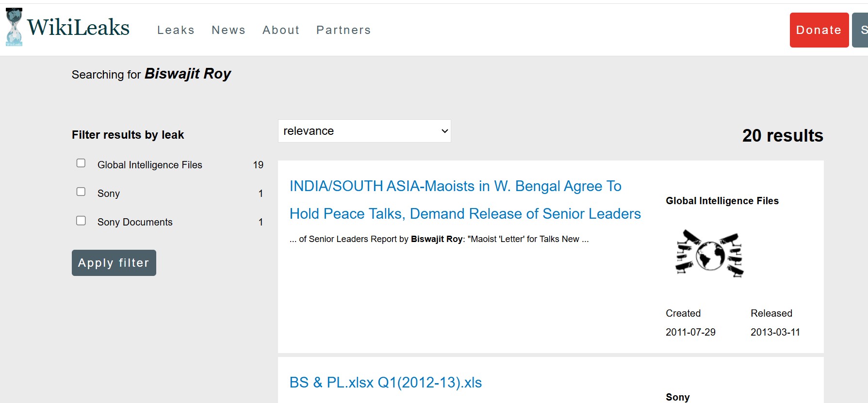This screenshot has width=868, height=403.
Task: Click the Sony Documents filter label
Action: pyautogui.click(x=135, y=222)
